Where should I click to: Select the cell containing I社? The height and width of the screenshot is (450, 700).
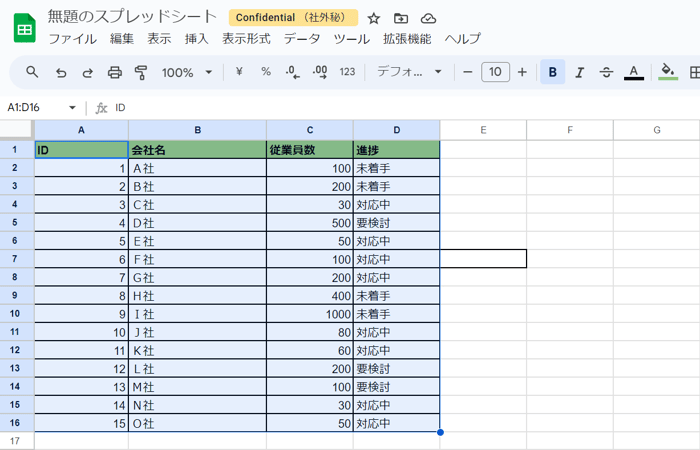(x=197, y=314)
